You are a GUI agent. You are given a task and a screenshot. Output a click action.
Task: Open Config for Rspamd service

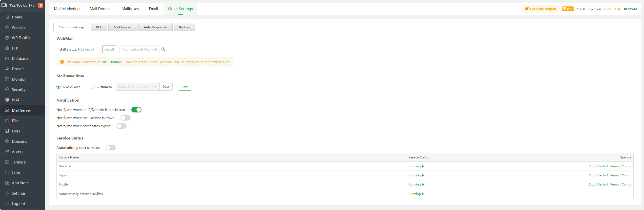[627, 175]
